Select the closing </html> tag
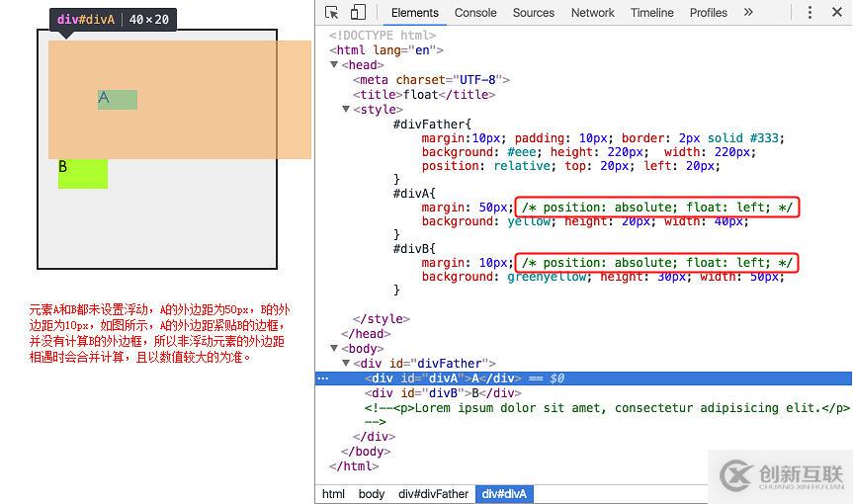853x504 pixels. [x=354, y=466]
